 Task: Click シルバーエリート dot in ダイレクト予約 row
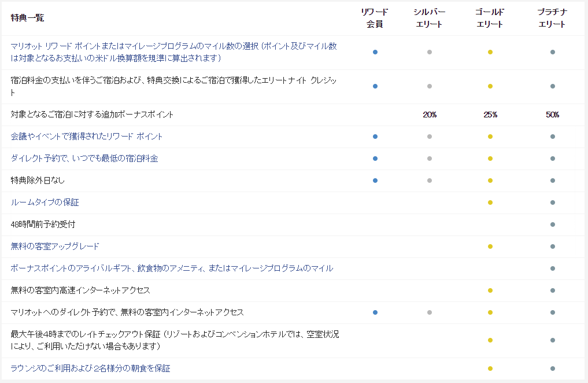tap(429, 159)
